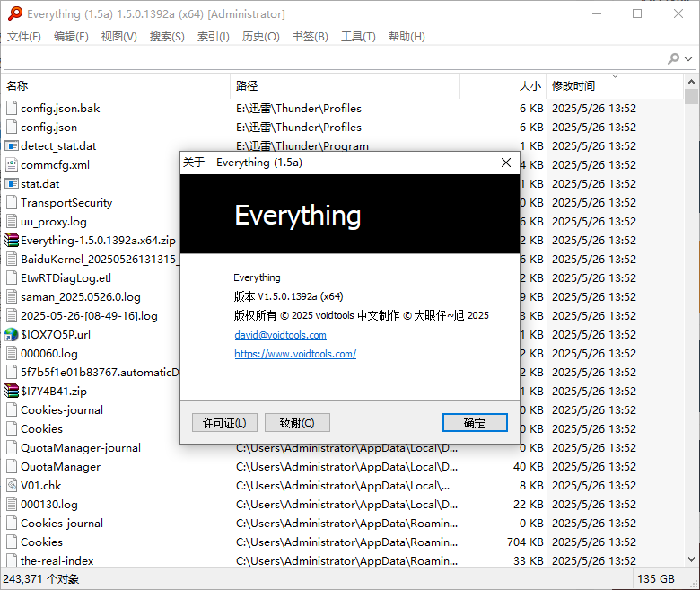The image size is (700, 590).
Task: Open the search box dropdown arrow
Action: 688,59
